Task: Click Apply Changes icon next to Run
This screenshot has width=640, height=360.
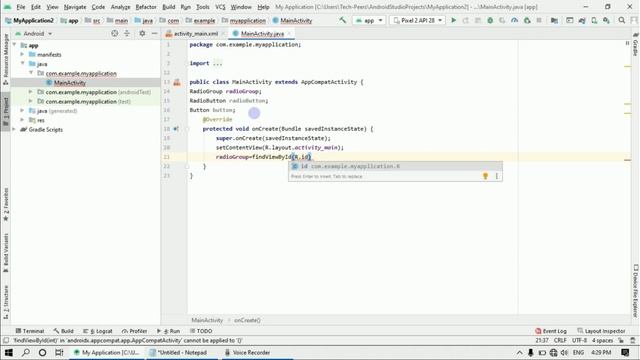Action: [x=466, y=20]
